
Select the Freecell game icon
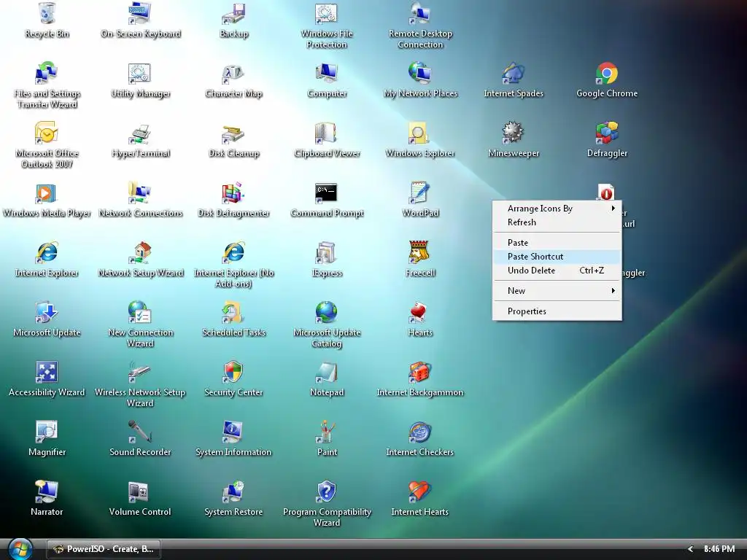pos(420,252)
